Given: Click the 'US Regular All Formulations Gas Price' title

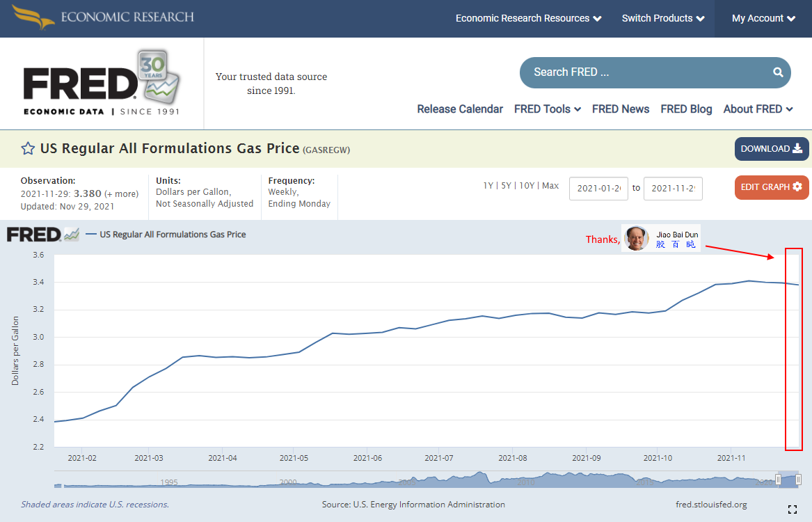Looking at the screenshot, I should pos(170,149).
